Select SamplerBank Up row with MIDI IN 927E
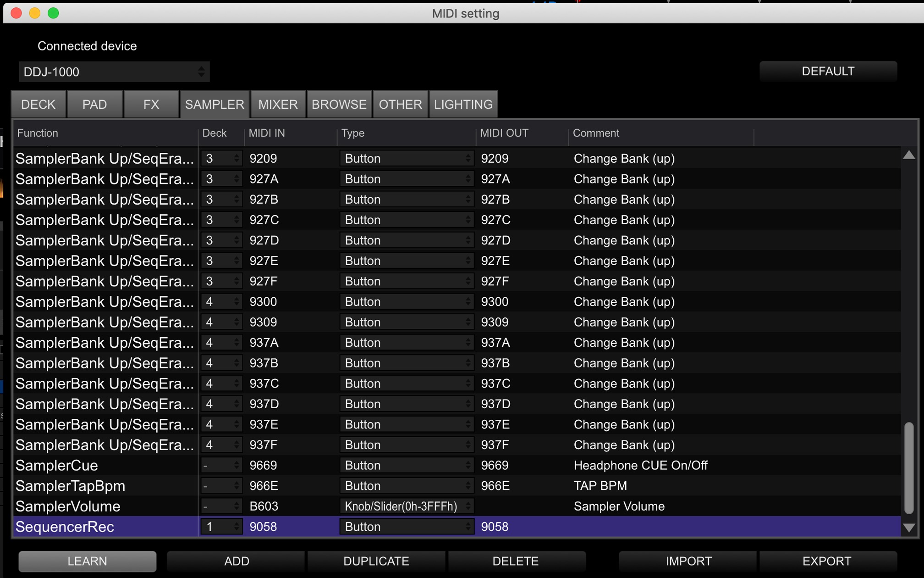Screen dimensions: 924x578 457,261
